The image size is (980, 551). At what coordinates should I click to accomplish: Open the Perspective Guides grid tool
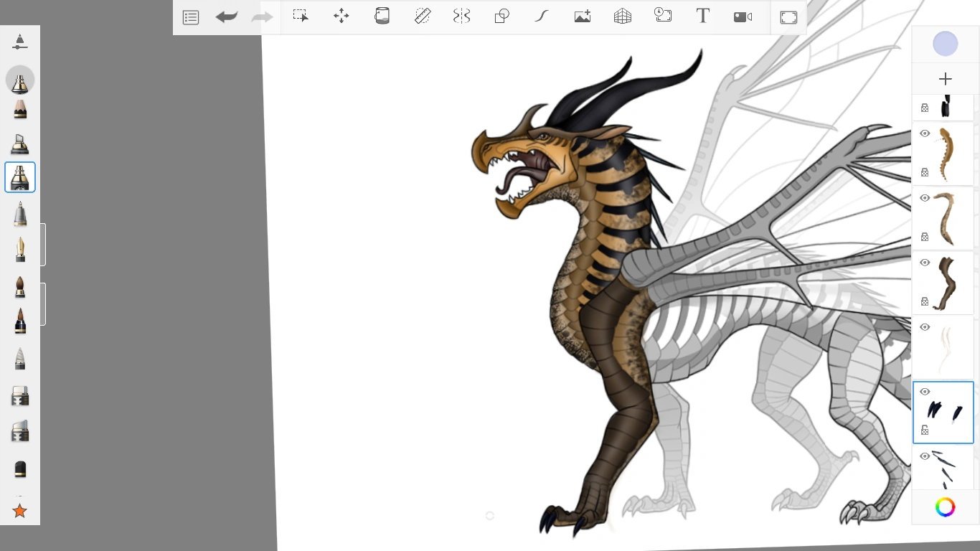[623, 17]
